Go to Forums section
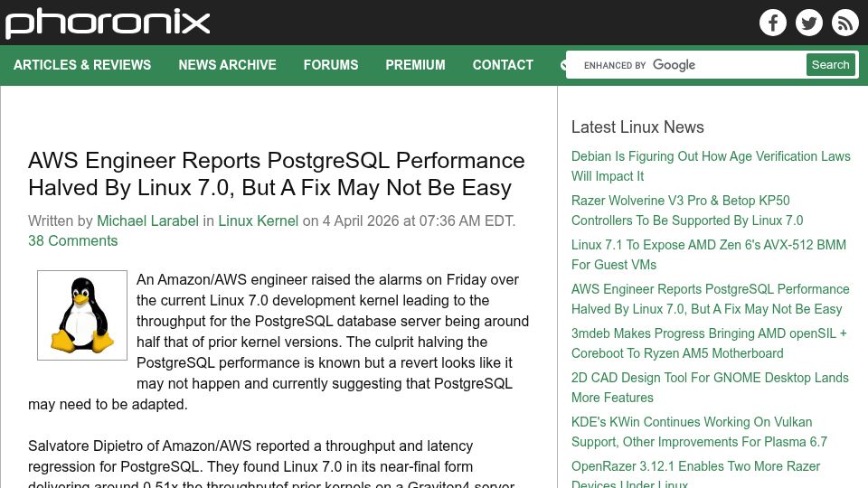The image size is (868, 488). pos(331,65)
